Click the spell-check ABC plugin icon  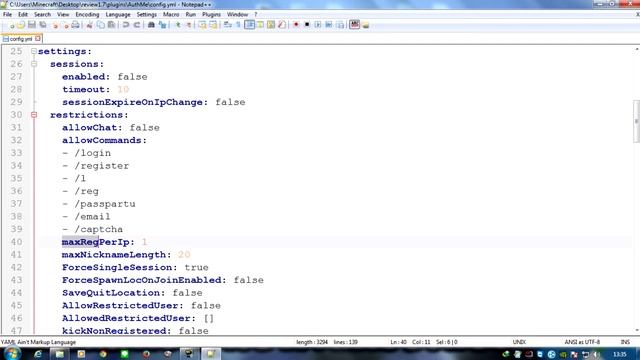tap(354, 25)
